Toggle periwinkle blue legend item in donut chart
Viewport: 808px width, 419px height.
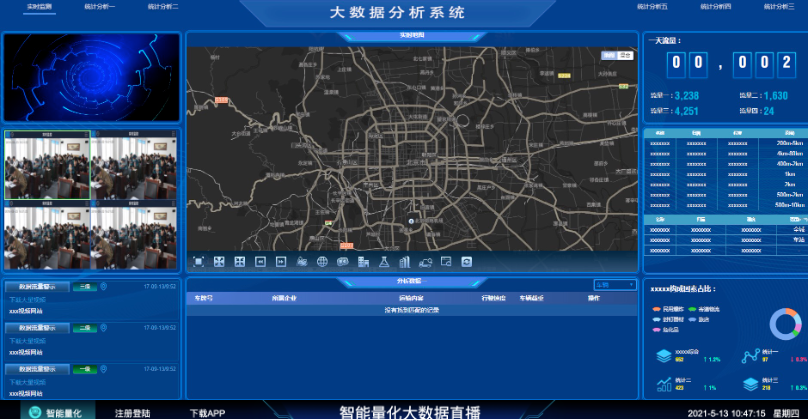[699, 320]
